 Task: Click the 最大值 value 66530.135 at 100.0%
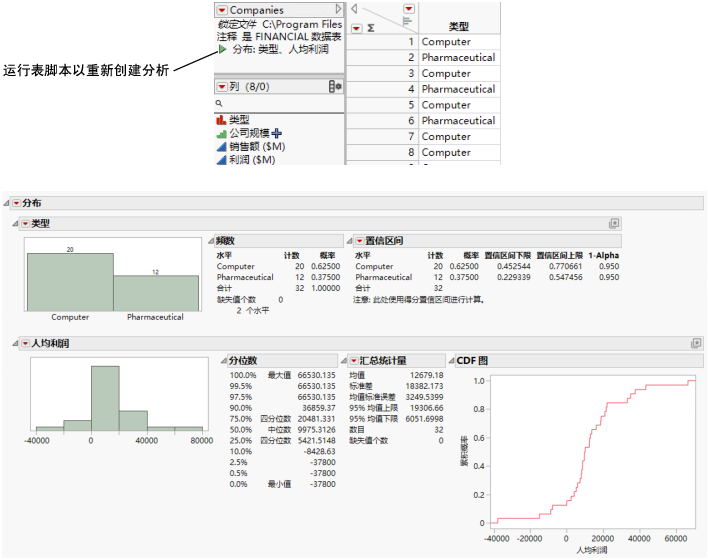[x=316, y=375]
